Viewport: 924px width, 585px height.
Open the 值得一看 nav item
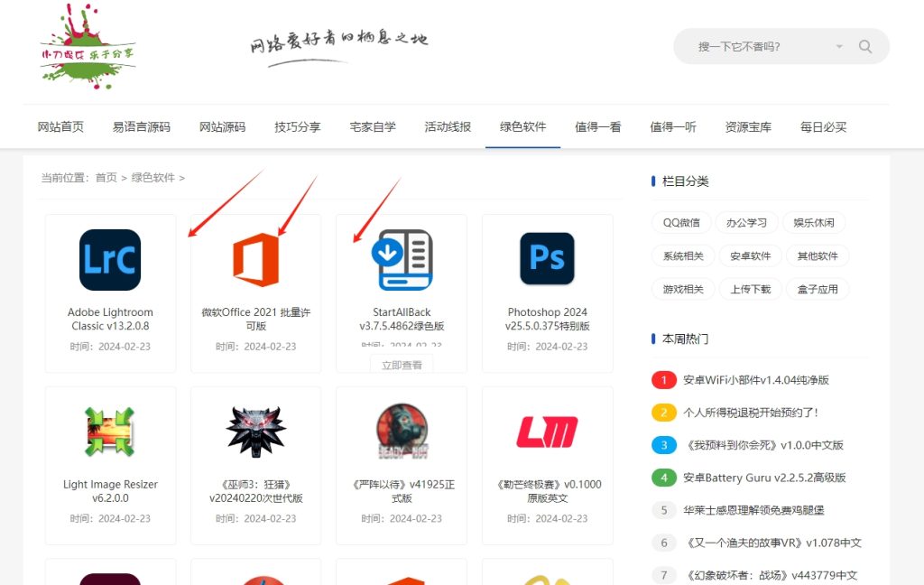(598, 126)
